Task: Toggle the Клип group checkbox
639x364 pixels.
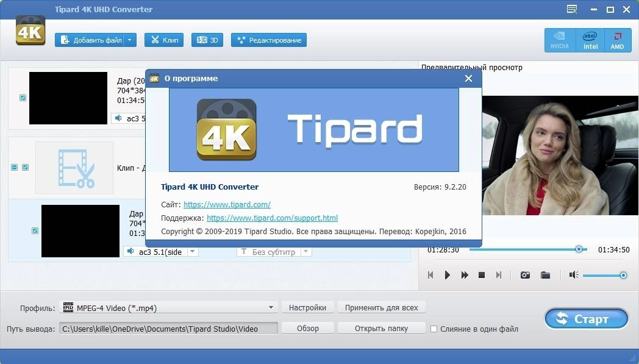Action: point(25,168)
